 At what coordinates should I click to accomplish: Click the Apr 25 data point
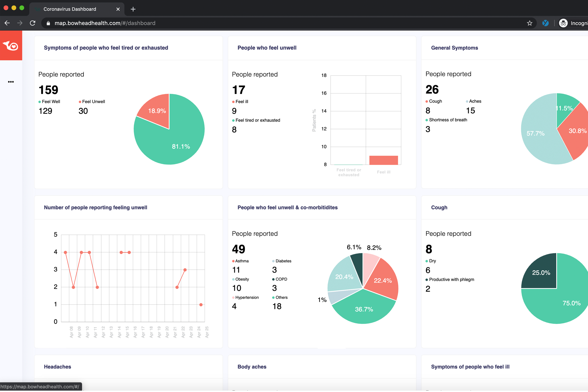pos(201,305)
